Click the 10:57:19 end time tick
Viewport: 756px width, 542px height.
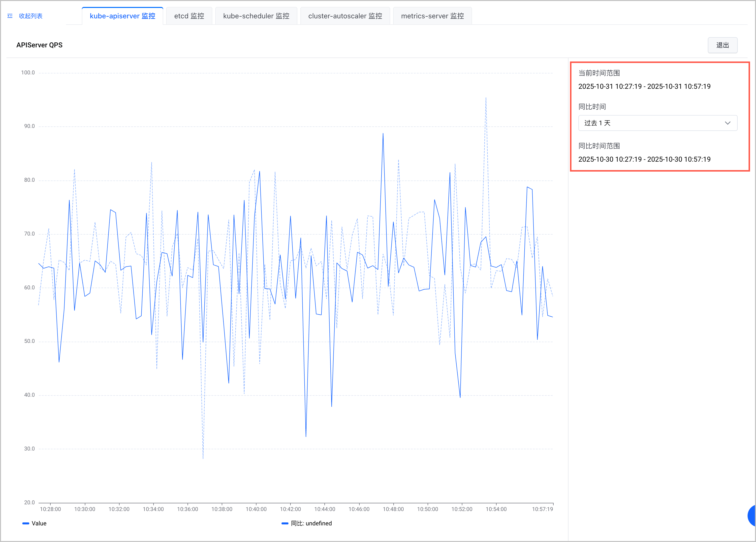[542, 509]
